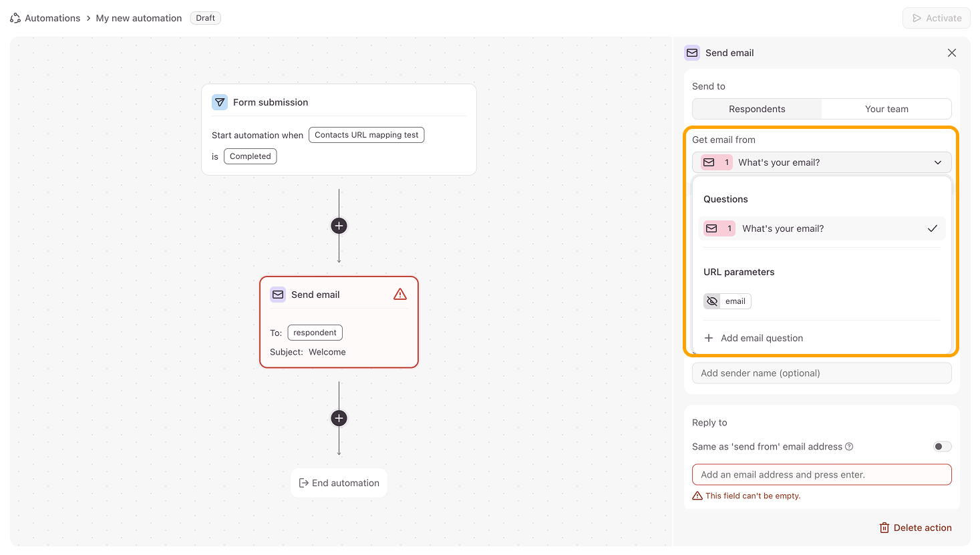Click the End automation node

[339, 483]
